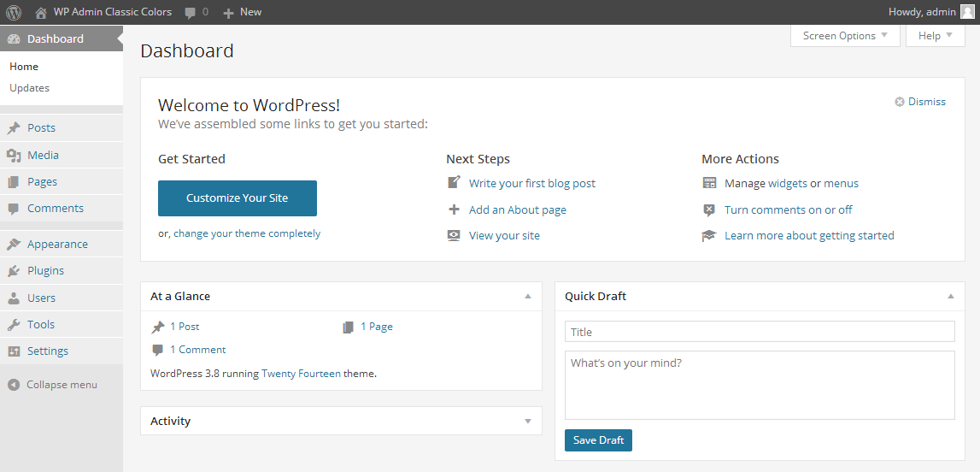Click the home icon beside site name
The image size is (980, 472).
click(x=41, y=12)
